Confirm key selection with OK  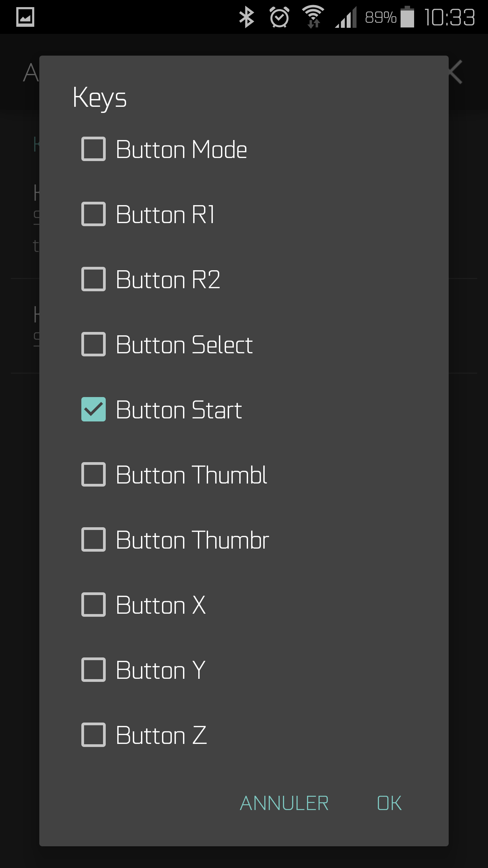[x=389, y=803]
